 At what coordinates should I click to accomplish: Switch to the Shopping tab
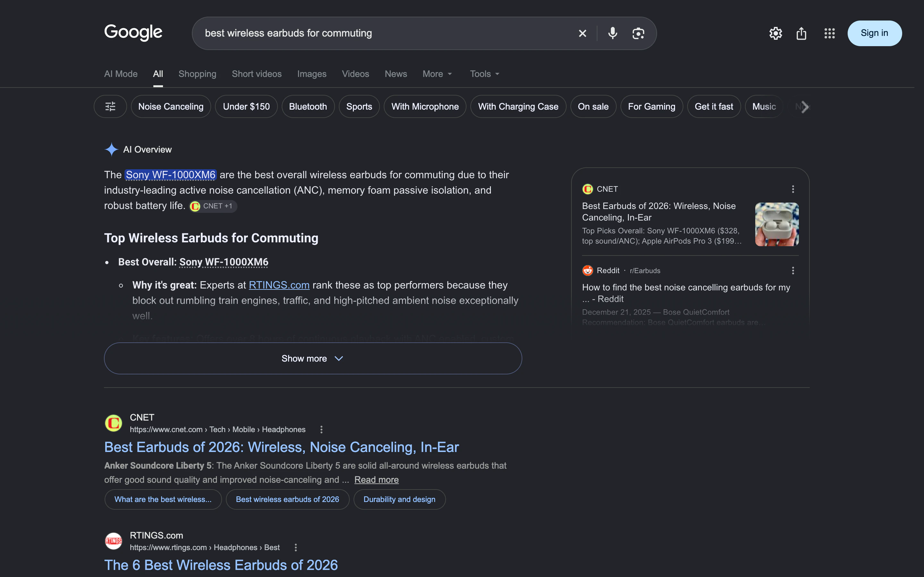pyautogui.click(x=197, y=74)
